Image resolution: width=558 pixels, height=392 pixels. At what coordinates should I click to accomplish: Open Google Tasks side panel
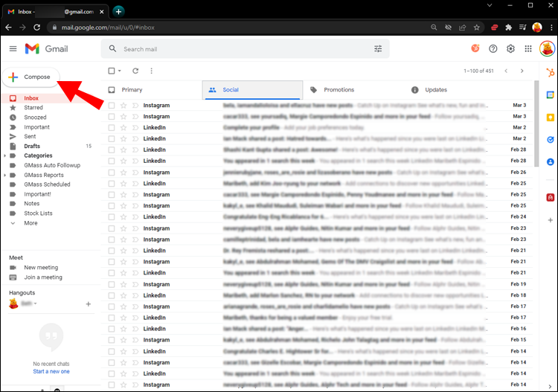[550, 140]
